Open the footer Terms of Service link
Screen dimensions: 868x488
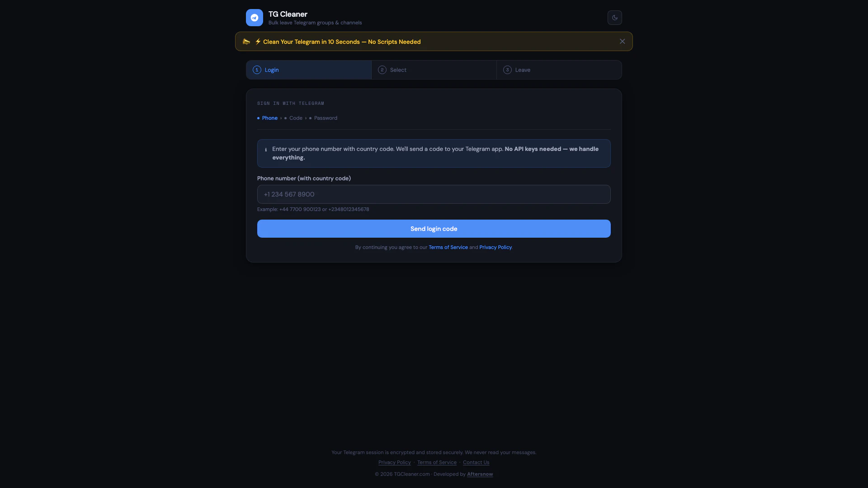(x=437, y=462)
